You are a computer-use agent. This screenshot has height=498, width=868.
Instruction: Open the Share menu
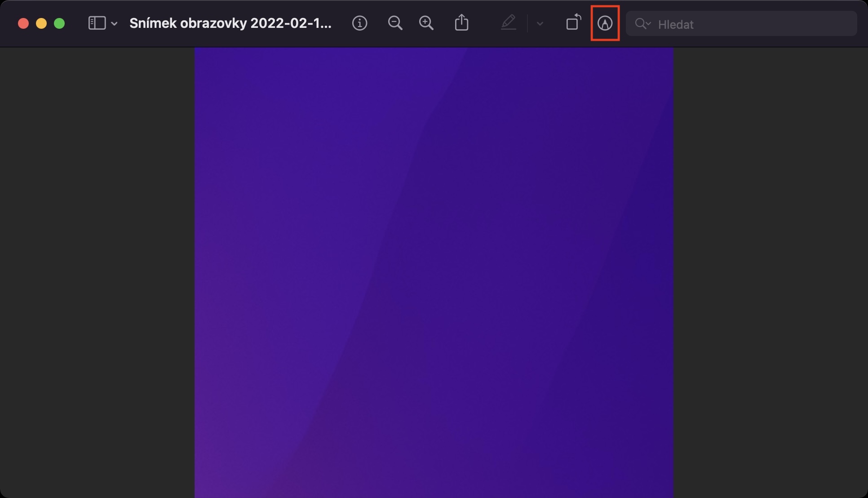[x=461, y=22]
